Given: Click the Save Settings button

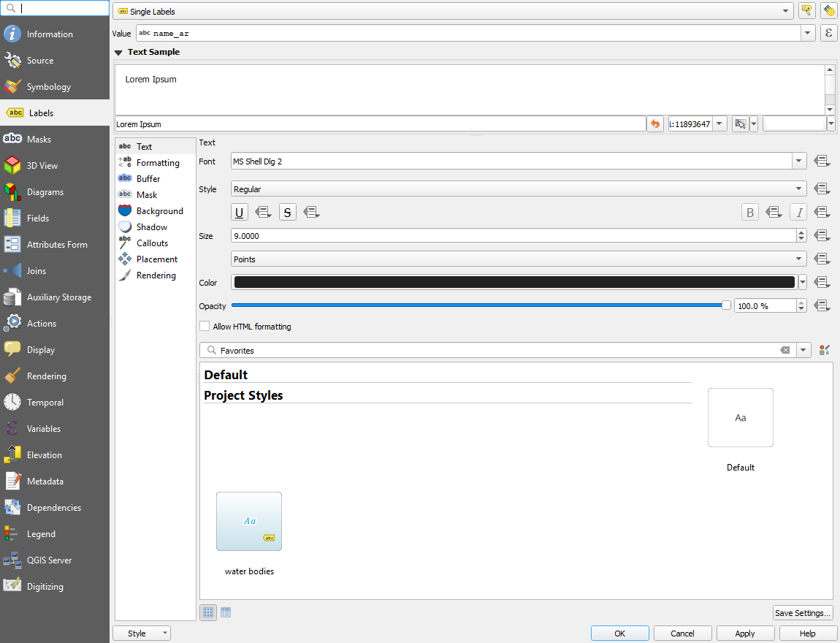Looking at the screenshot, I should [803, 612].
